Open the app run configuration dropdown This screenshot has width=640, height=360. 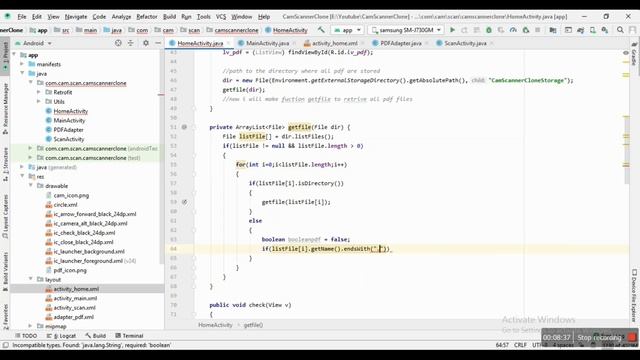point(347,30)
